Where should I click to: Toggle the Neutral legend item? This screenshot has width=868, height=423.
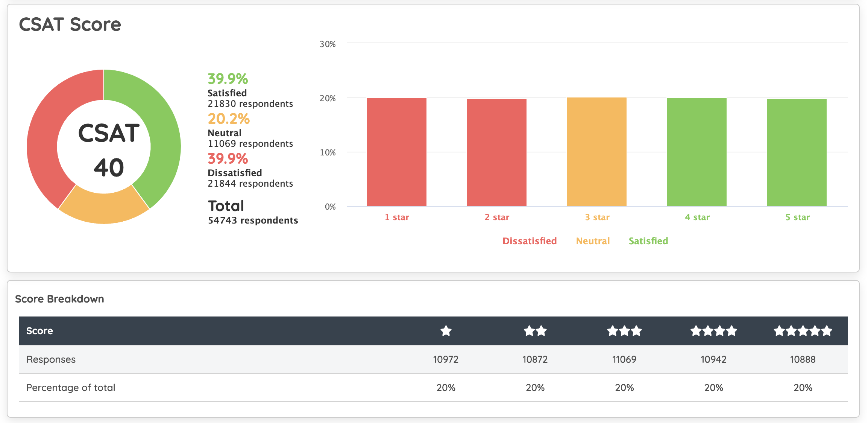click(593, 241)
